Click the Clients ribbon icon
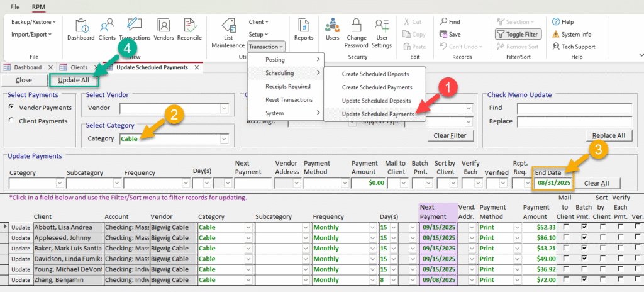 coord(107,30)
